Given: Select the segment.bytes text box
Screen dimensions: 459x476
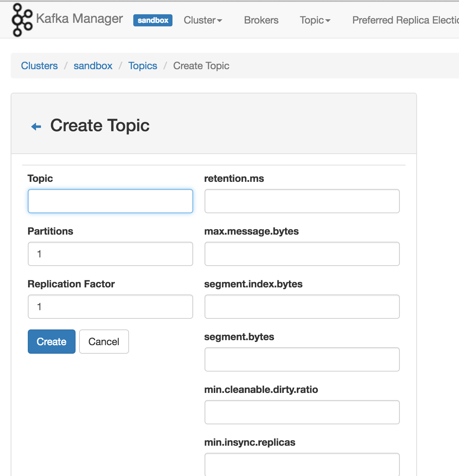Looking at the screenshot, I should click(302, 359).
